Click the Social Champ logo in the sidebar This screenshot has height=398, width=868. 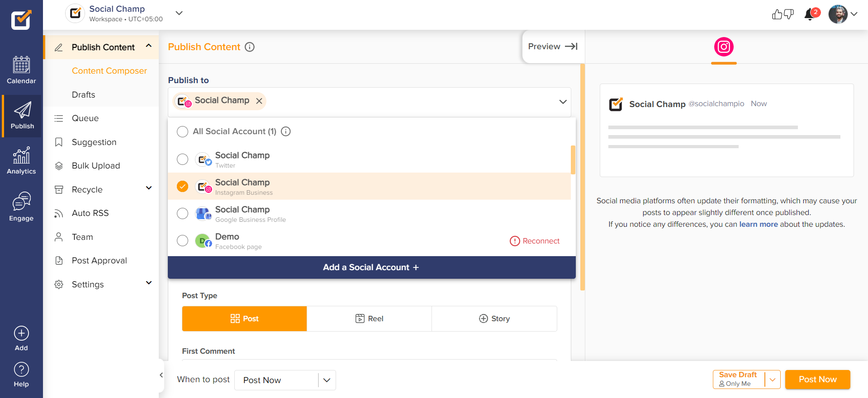click(x=21, y=20)
